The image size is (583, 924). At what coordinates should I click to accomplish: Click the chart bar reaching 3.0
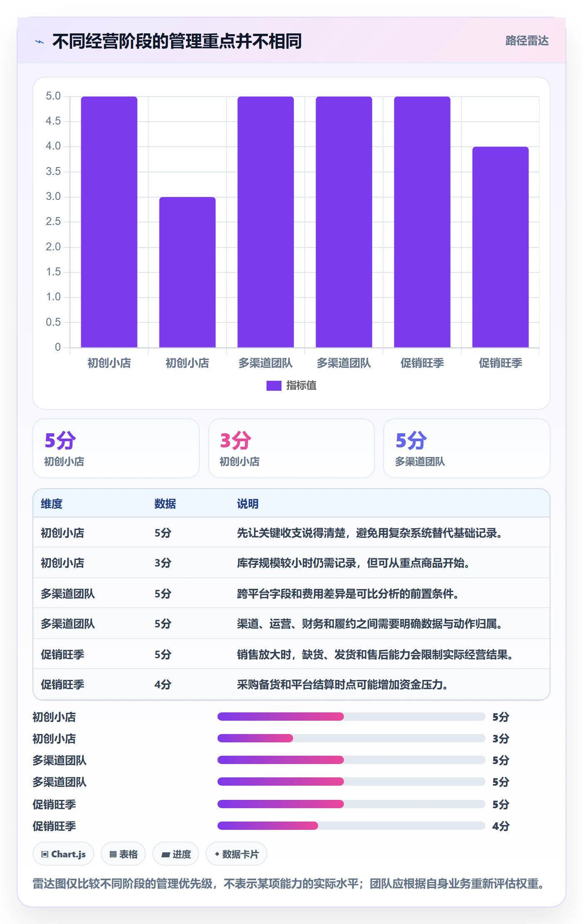187,272
